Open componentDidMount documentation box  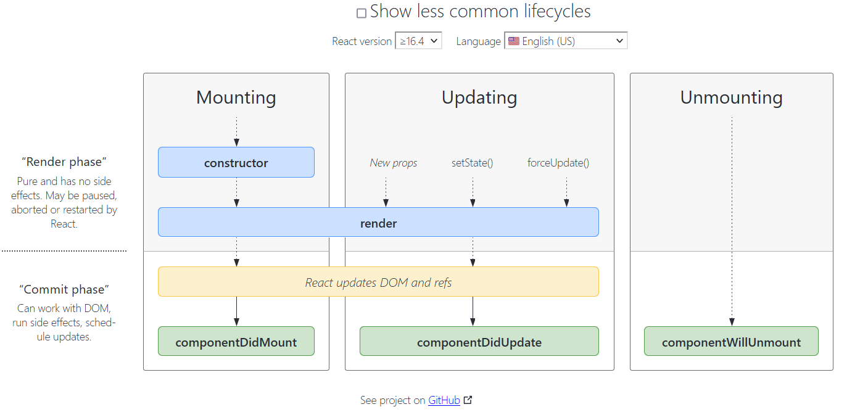[236, 340]
